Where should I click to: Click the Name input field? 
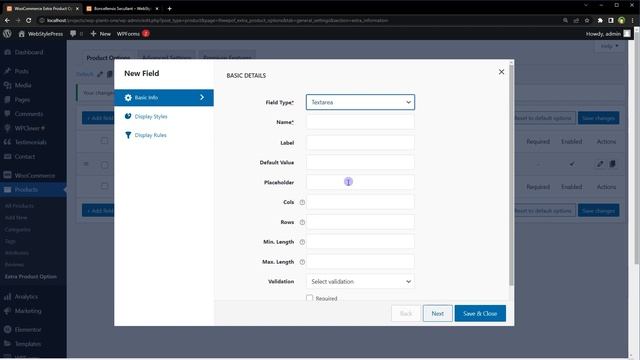coord(360,122)
